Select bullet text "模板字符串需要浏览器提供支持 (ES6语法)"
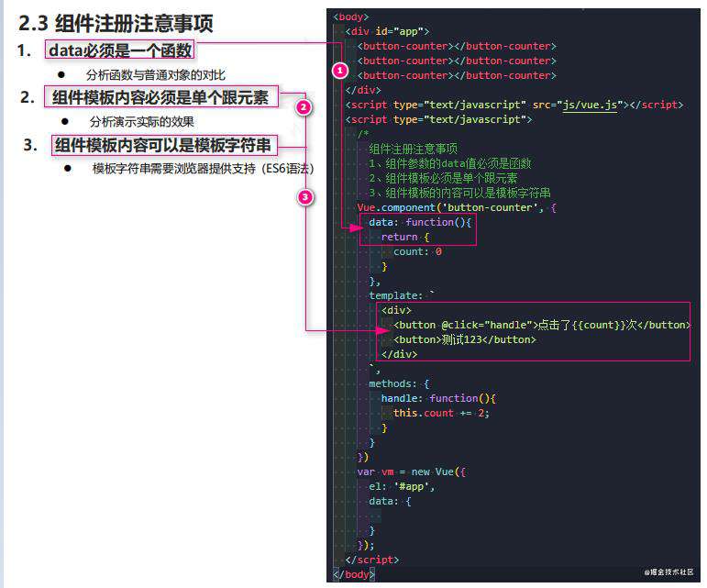 [x=203, y=169]
